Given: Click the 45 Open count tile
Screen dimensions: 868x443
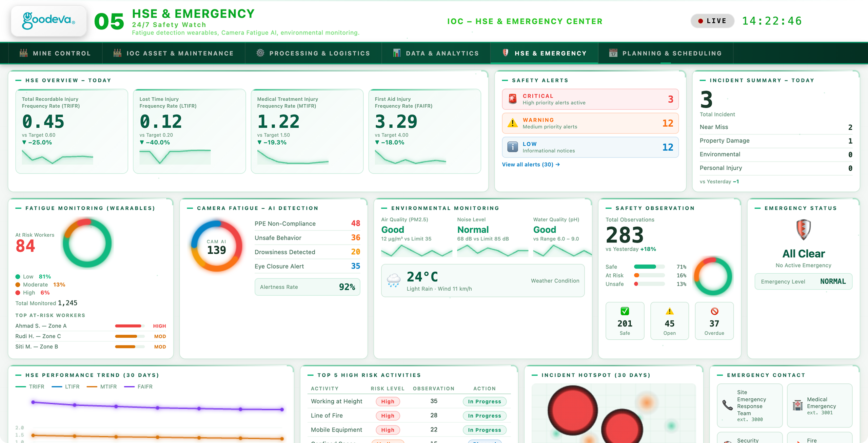Looking at the screenshot, I should [x=670, y=321].
